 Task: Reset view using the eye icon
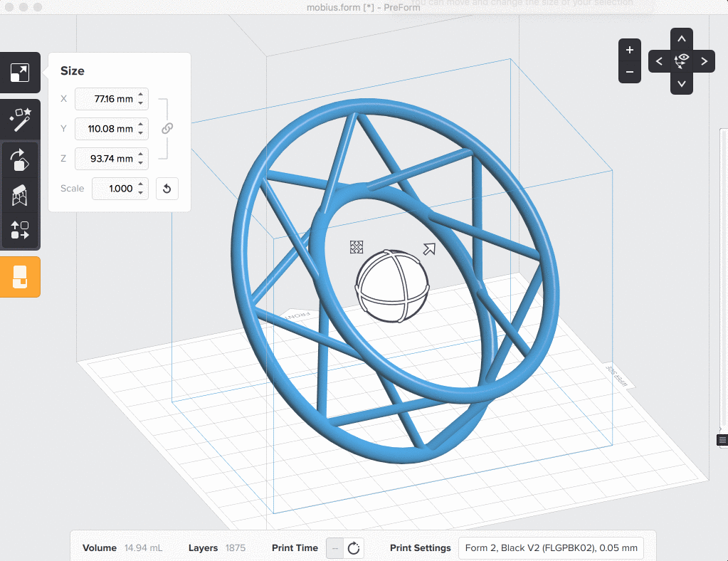pos(682,61)
